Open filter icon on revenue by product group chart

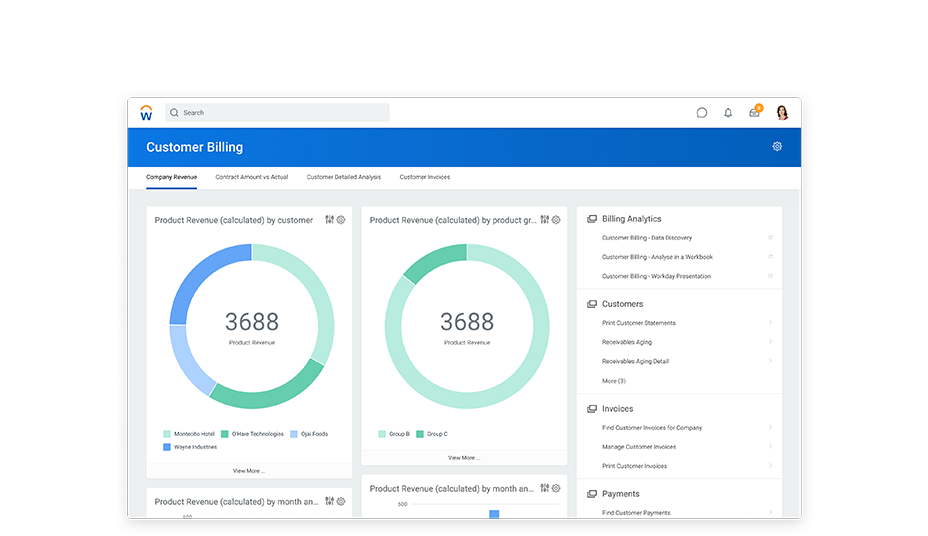544,219
